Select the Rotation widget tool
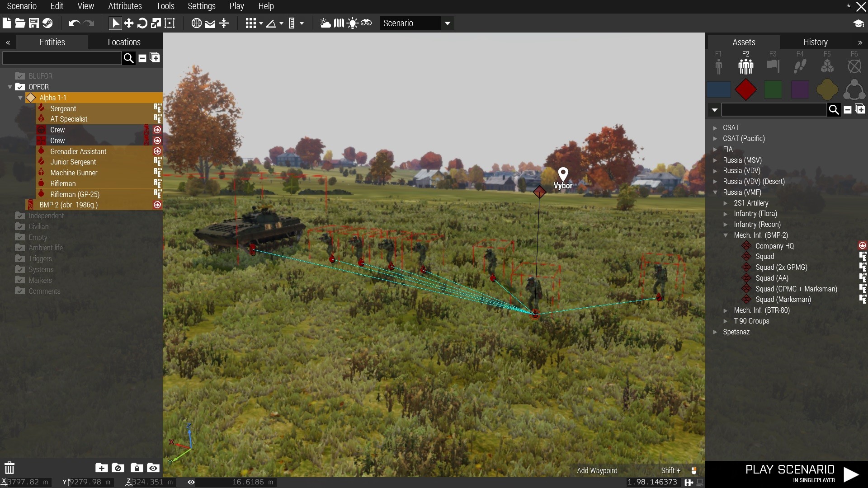This screenshot has width=868, height=488. pyautogui.click(x=142, y=23)
